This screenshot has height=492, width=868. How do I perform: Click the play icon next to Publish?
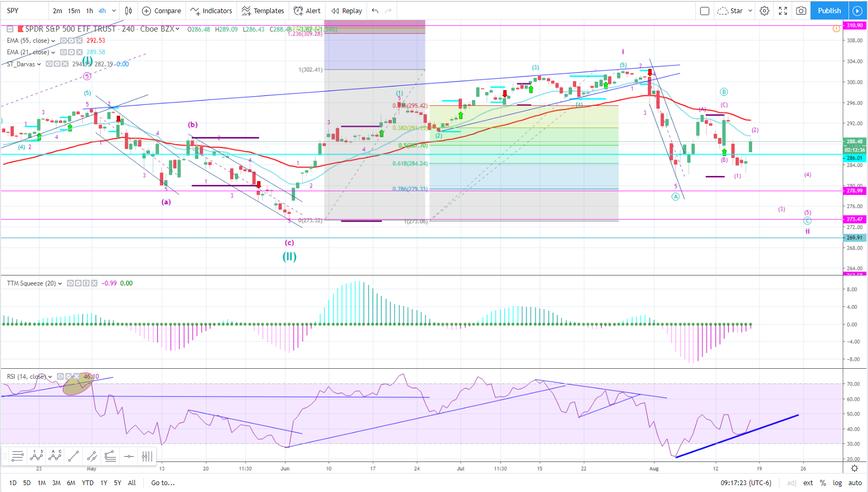857,11
